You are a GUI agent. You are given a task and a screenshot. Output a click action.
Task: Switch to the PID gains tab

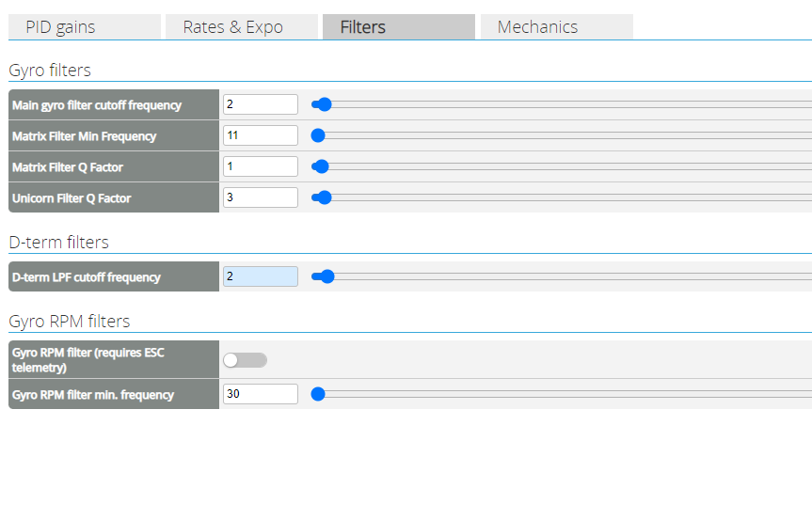pos(85,27)
